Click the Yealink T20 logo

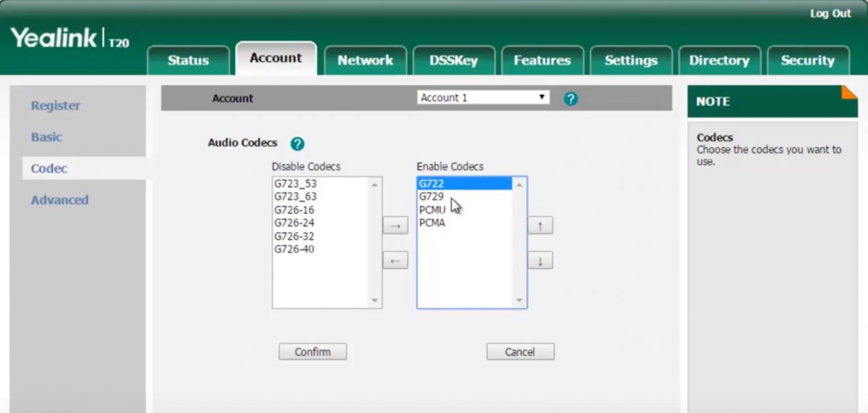click(x=70, y=38)
